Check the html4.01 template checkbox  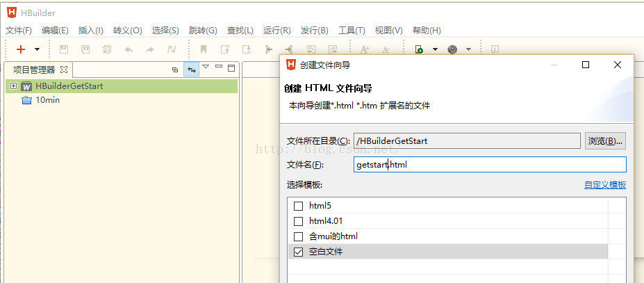(x=299, y=221)
